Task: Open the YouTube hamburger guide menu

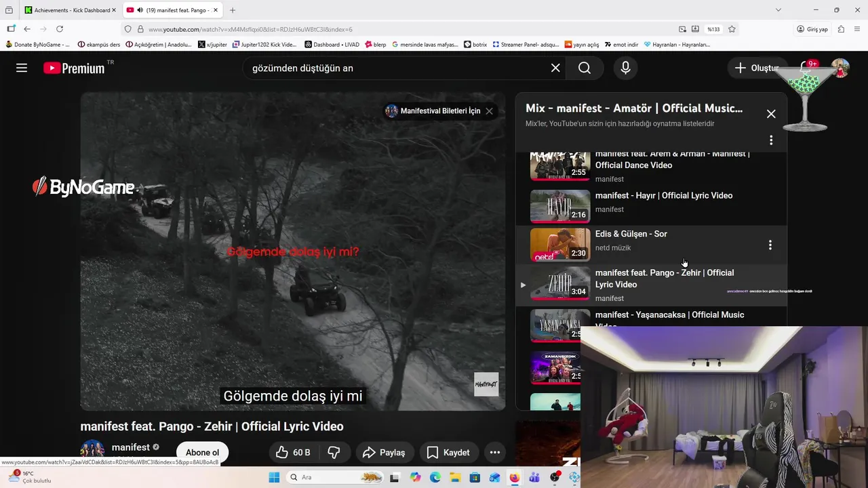Action: coord(22,68)
